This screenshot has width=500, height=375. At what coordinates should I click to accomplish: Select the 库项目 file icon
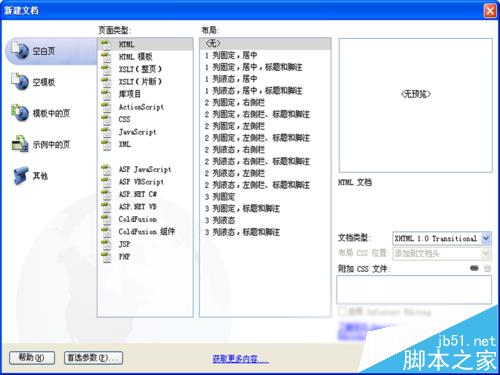106,94
